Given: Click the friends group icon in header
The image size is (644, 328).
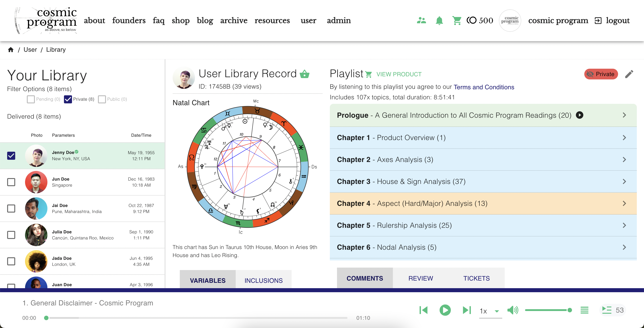Looking at the screenshot, I should [x=422, y=21].
